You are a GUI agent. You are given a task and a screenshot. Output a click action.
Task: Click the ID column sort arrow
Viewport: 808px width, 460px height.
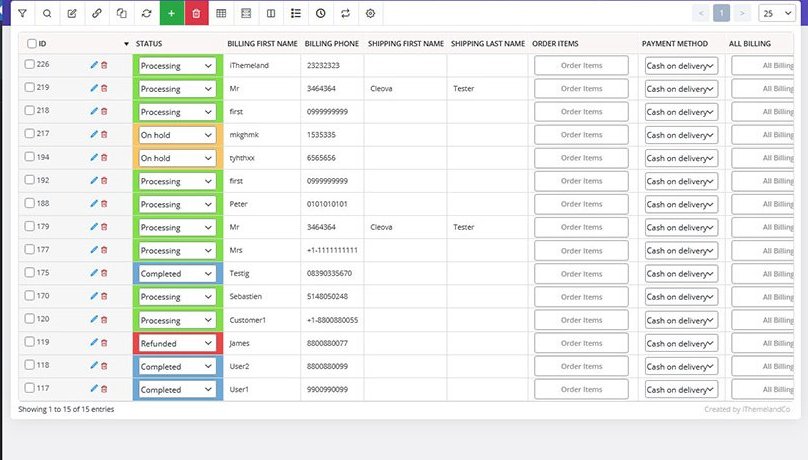[126, 44]
